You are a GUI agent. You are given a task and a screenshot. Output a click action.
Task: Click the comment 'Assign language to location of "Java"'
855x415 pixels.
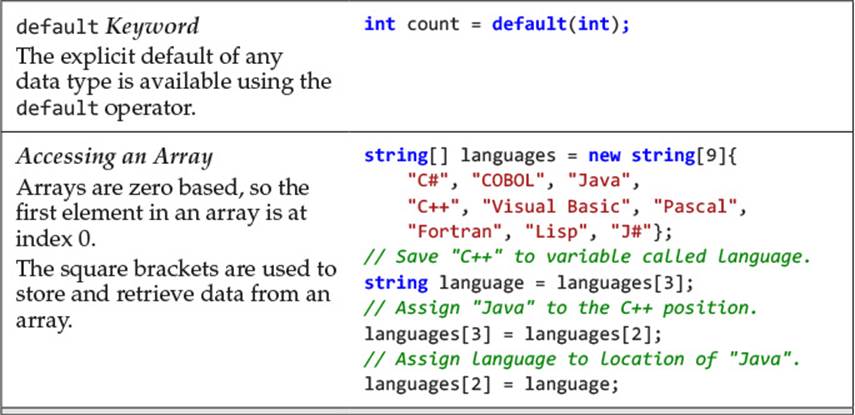tap(582, 359)
